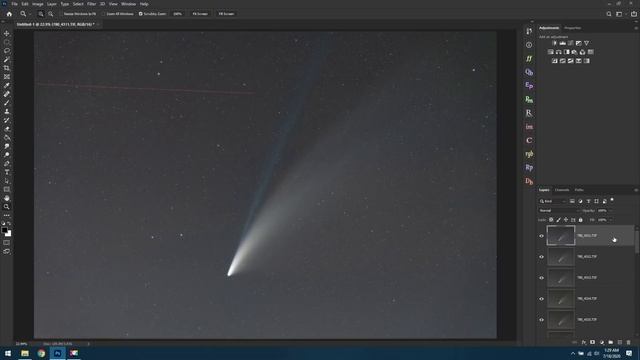Open the Zoom tool preset picker arrow

(30, 14)
